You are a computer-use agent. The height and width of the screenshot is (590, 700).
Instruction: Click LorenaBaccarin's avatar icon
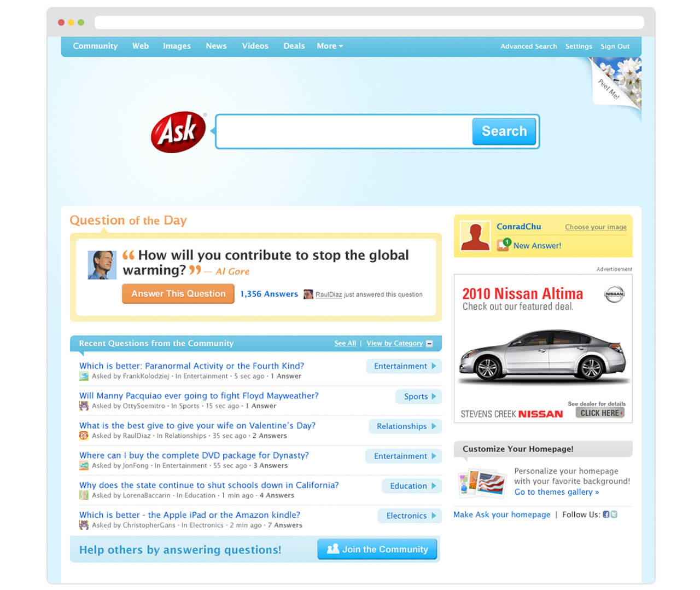coord(84,495)
